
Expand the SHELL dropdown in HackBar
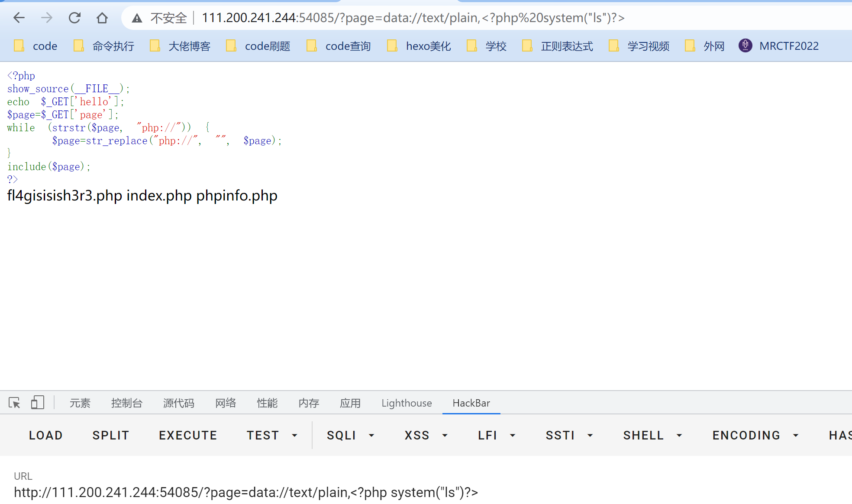pos(653,435)
